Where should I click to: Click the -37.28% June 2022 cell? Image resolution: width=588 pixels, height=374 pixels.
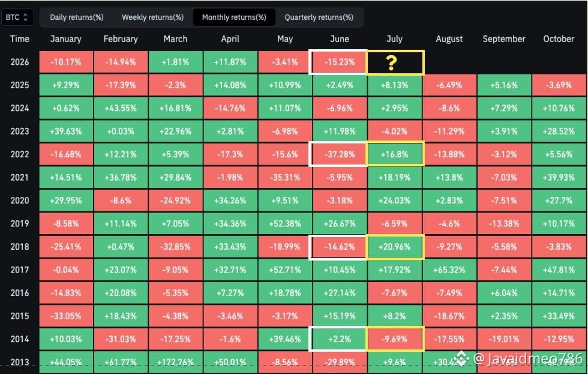pyautogui.click(x=340, y=154)
